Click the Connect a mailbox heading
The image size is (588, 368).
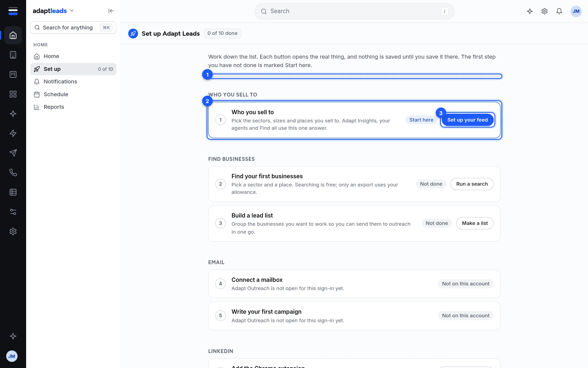[257, 280]
